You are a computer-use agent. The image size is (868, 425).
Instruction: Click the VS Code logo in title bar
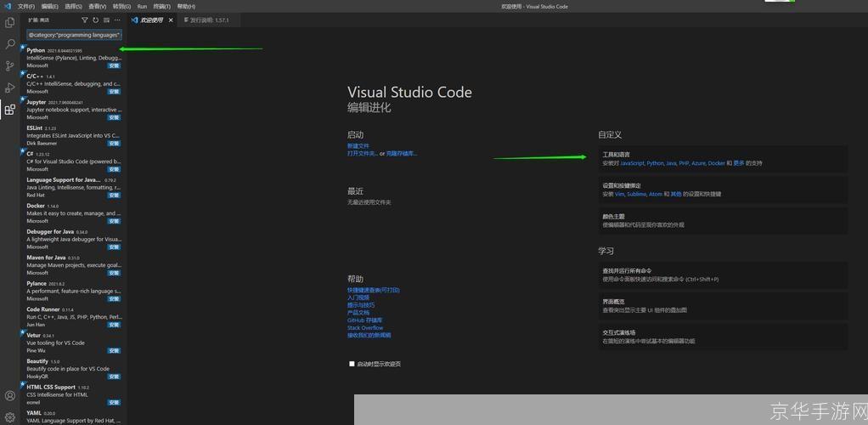[7, 6]
